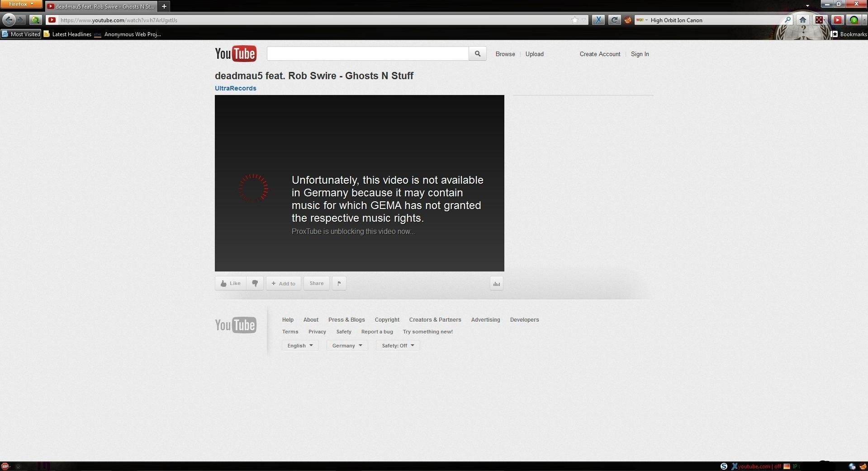
Task: Select the deadmau5 Ghosts N Stuff tab
Action: 102,6
